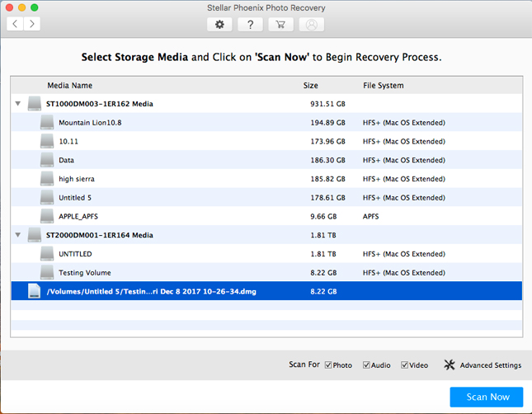Screen dimensions: 532x414
Task: Click HFS+ file system of Data row
Action: [404, 160]
